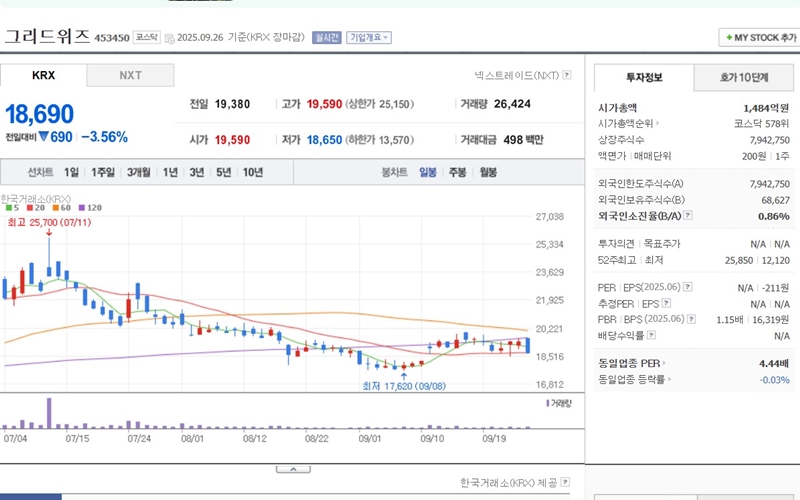
Task: Open the 외국인소진율 help icon
Action: click(x=688, y=215)
